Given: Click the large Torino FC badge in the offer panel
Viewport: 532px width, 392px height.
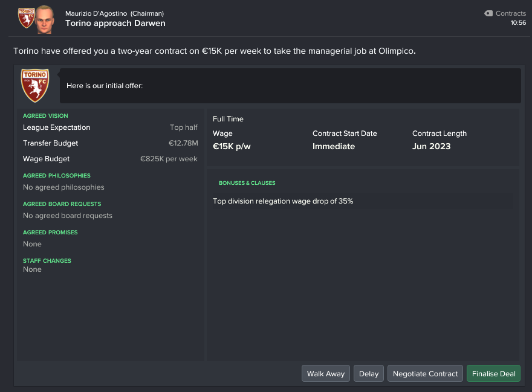Looking at the screenshot, I should point(35,85).
